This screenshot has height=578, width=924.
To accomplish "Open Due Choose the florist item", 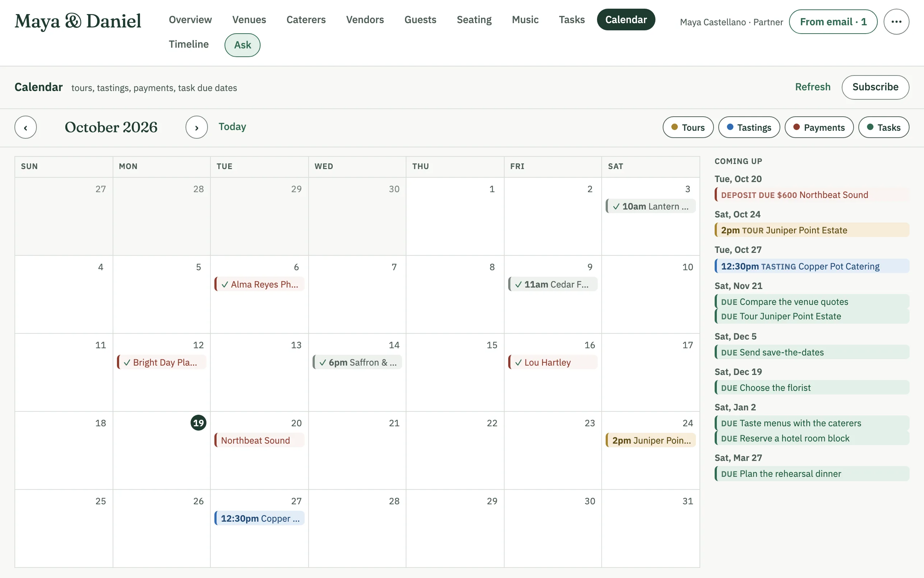I will click(x=812, y=388).
